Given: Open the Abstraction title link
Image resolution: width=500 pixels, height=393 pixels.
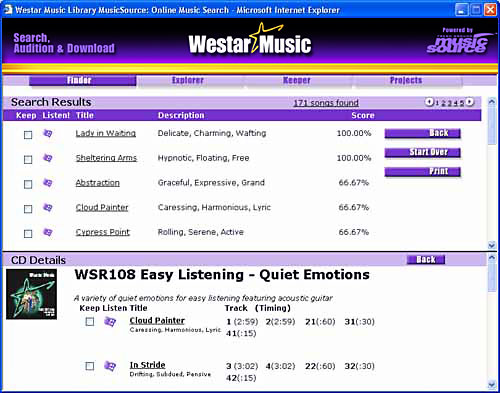Looking at the screenshot, I should coord(97,183).
